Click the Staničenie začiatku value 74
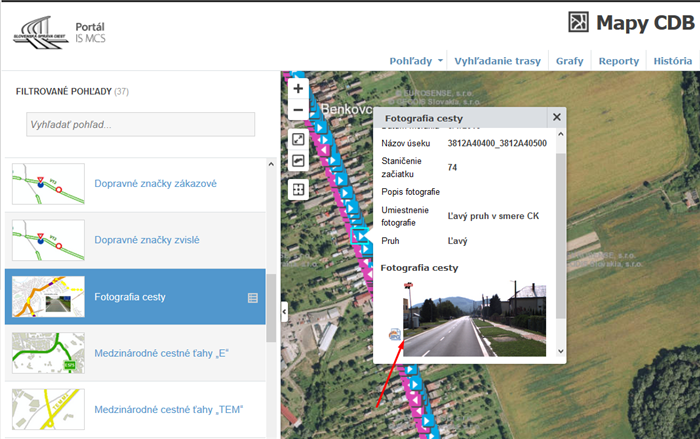Viewport: 700px width, 439px height. 452,167
